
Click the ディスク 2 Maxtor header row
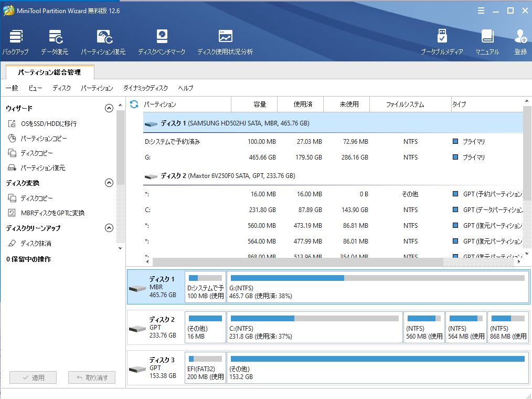[x=333, y=176]
